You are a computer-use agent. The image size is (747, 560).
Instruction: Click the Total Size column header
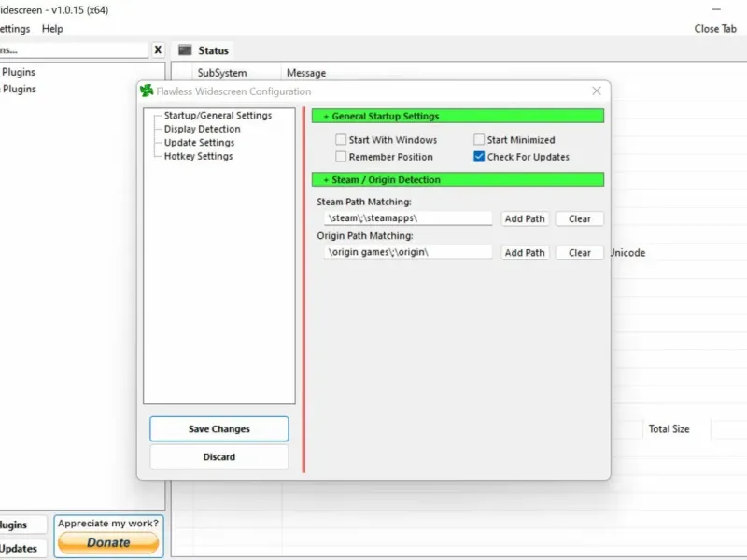(669, 429)
